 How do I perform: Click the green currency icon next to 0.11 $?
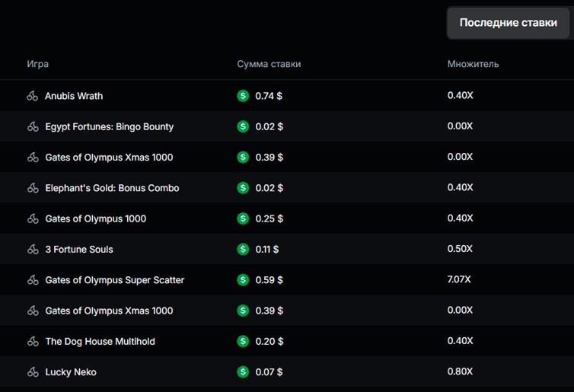[x=243, y=250]
